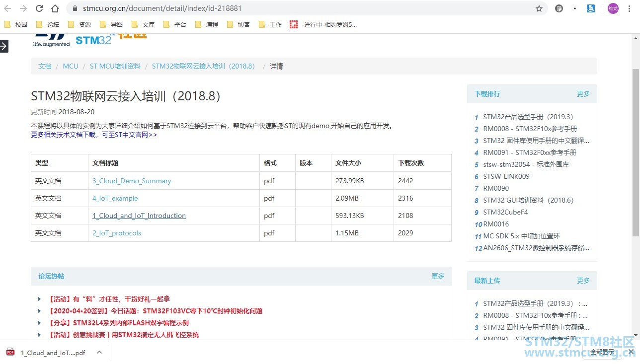640x364 pixels.
Task: Open the 资源 bookmark folder
Action: (x=80, y=24)
